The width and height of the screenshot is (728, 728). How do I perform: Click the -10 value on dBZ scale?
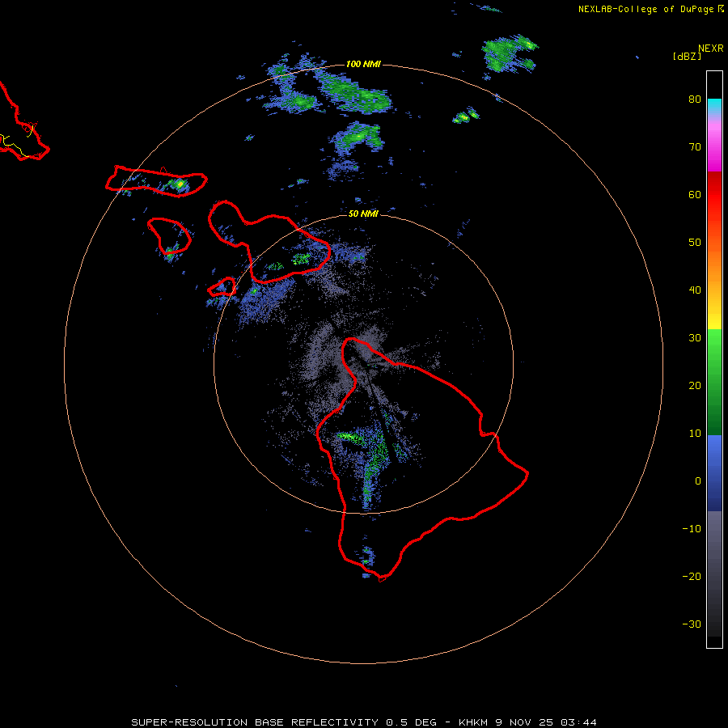pyautogui.click(x=692, y=529)
